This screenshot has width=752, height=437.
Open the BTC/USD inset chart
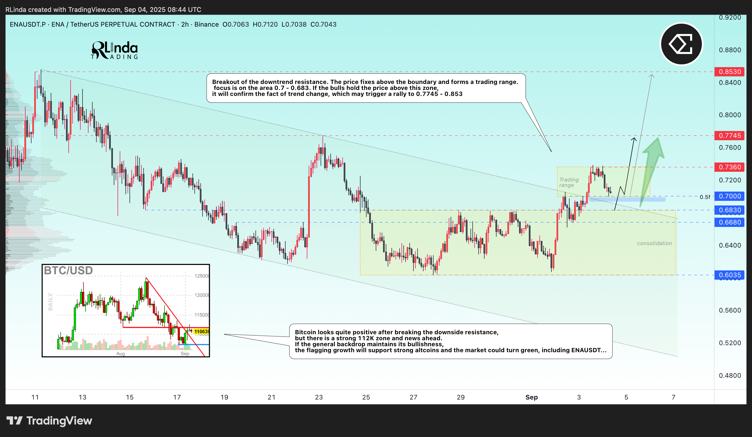(126, 310)
